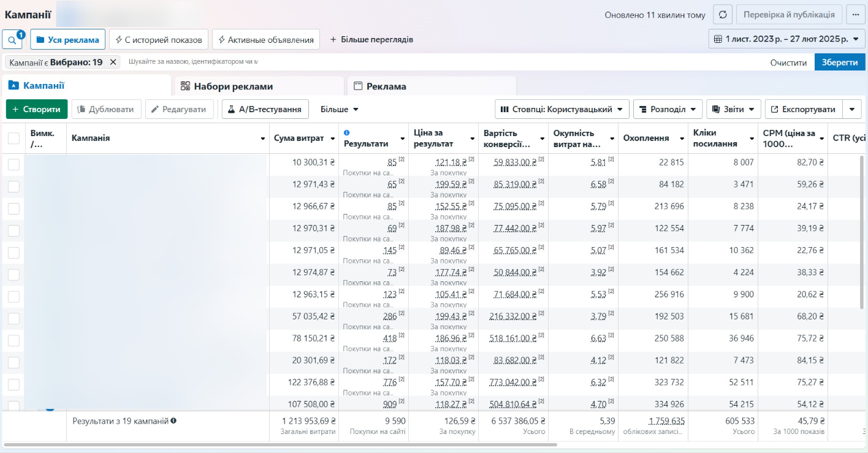868x453 pixels.
Task: Select the checkbox for the 12 970,31 ₴ row
Action: tap(13, 230)
